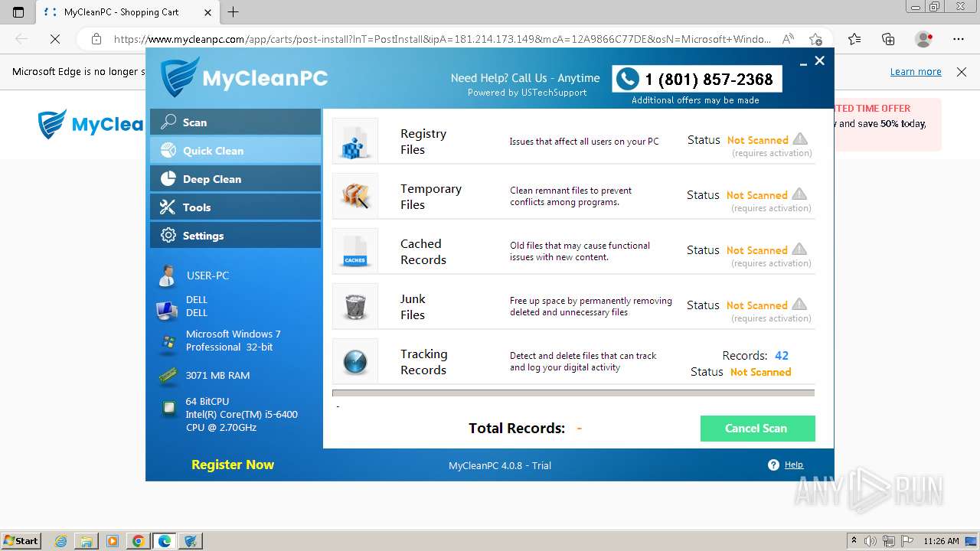The height and width of the screenshot is (551, 980).
Task: Click the phone handset icon
Action: coord(628,79)
